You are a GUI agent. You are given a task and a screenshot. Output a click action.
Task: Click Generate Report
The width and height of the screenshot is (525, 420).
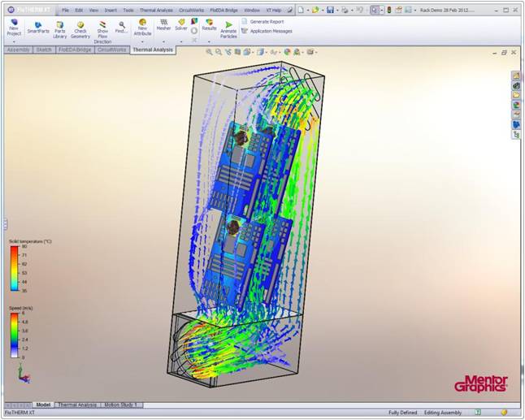point(266,21)
